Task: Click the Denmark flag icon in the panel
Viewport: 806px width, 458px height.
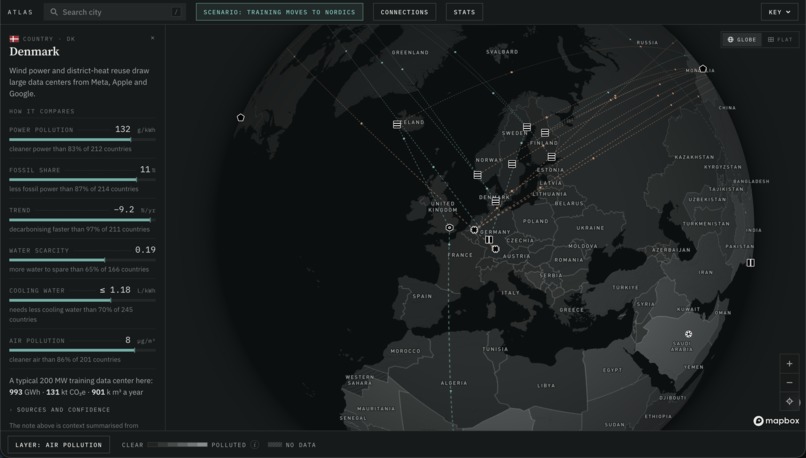Action: click(x=14, y=39)
